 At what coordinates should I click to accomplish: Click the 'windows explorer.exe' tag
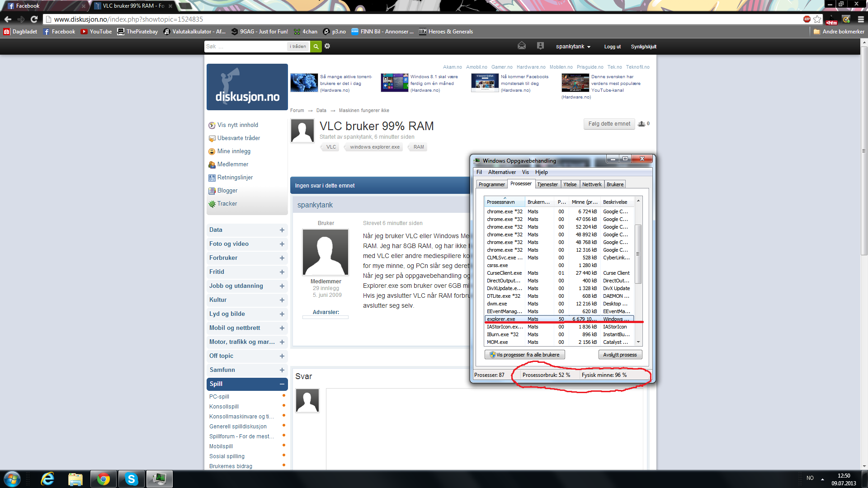coord(375,147)
